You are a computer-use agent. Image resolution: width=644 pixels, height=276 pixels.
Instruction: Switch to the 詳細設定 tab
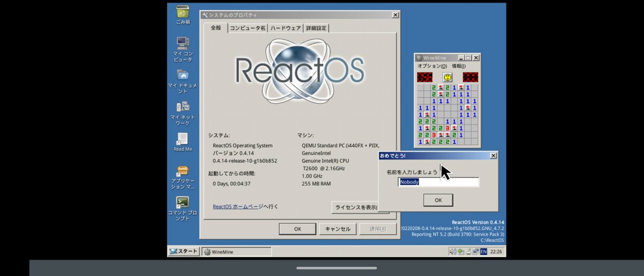tap(316, 28)
